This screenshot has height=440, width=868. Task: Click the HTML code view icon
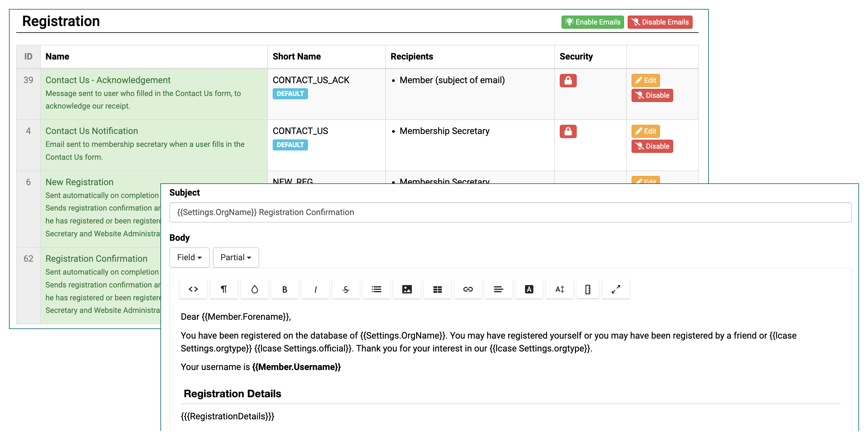[x=193, y=289]
